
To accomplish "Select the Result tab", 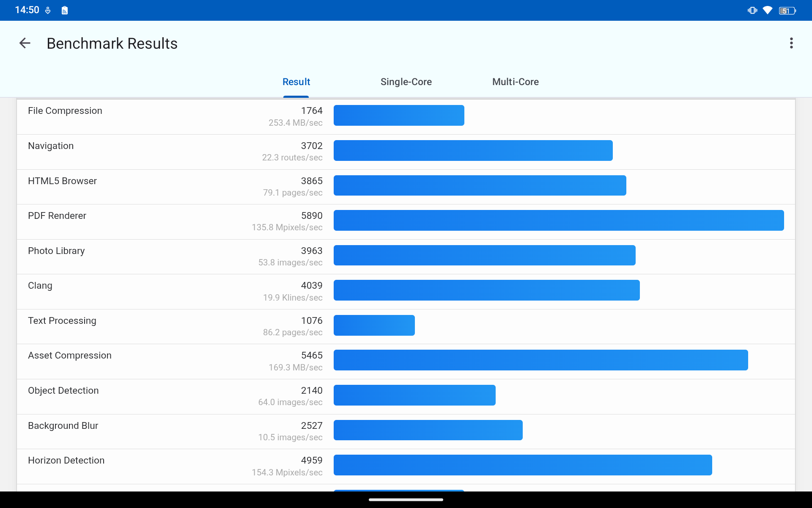I will click(x=296, y=82).
